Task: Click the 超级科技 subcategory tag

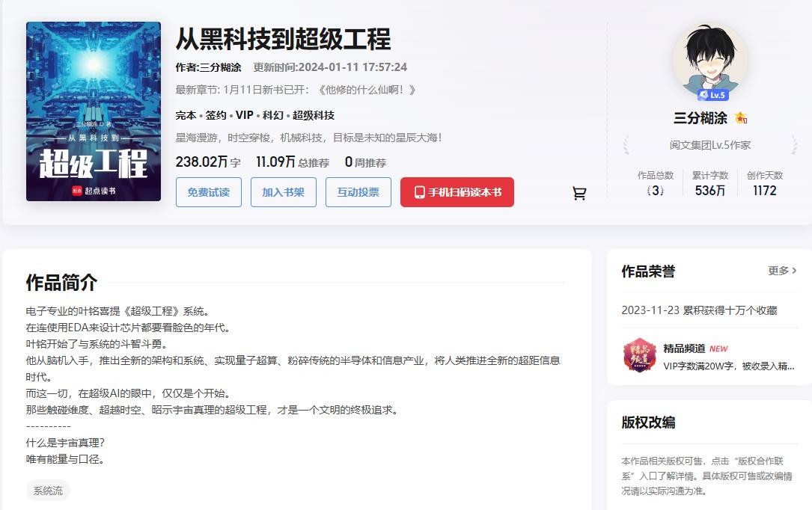Action: [314, 115]
